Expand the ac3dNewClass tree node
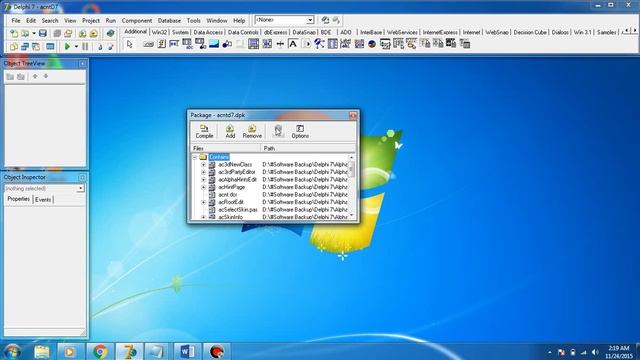 (x=203, y=164)
